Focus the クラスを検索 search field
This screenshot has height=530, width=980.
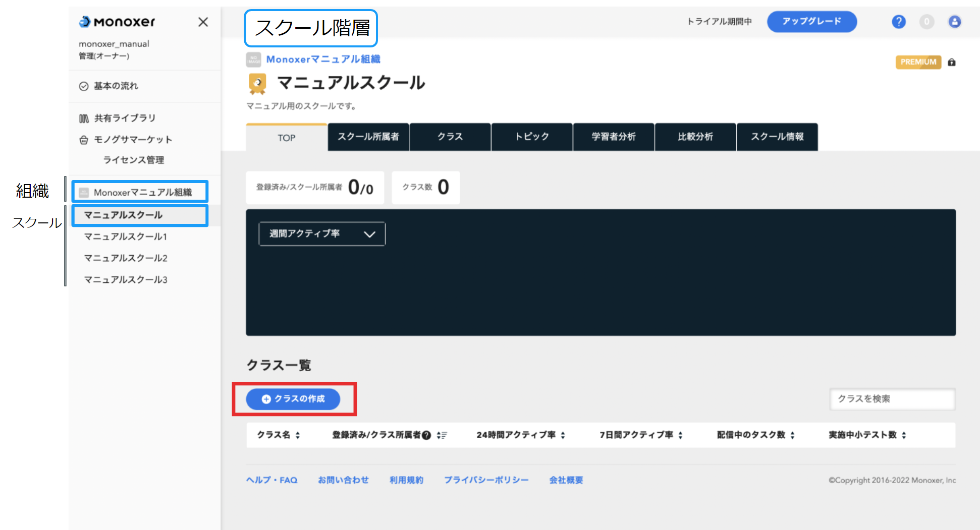(x=892, y=399)
